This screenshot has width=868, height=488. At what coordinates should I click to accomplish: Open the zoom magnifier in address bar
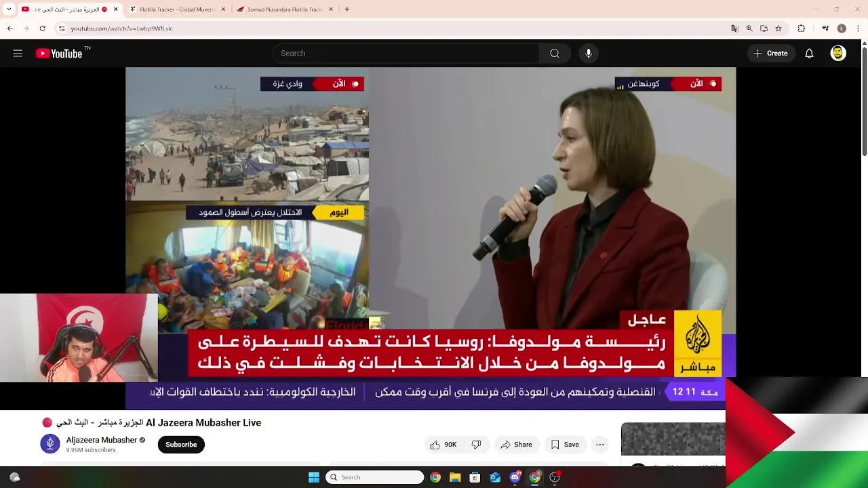pos(749,28)
